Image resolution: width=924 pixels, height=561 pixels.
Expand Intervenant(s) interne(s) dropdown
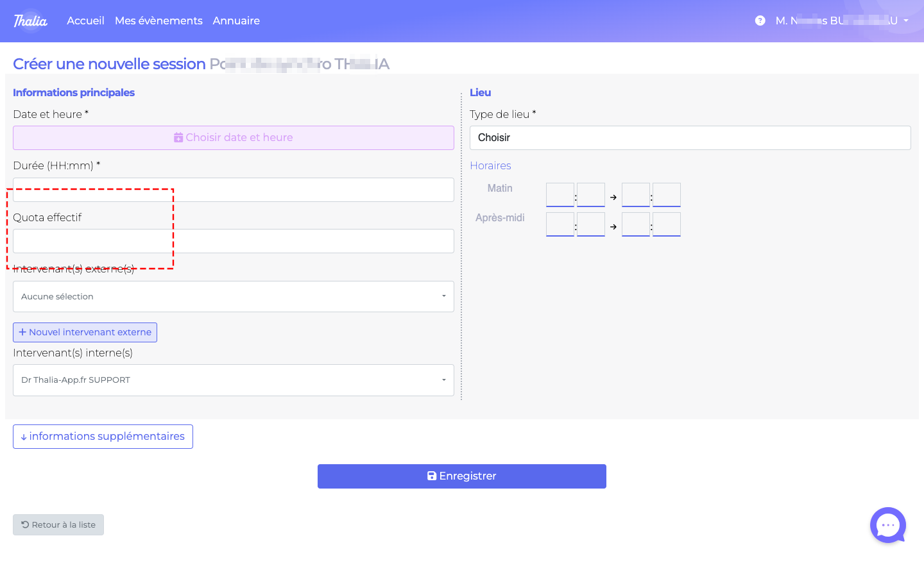[234, 380]
